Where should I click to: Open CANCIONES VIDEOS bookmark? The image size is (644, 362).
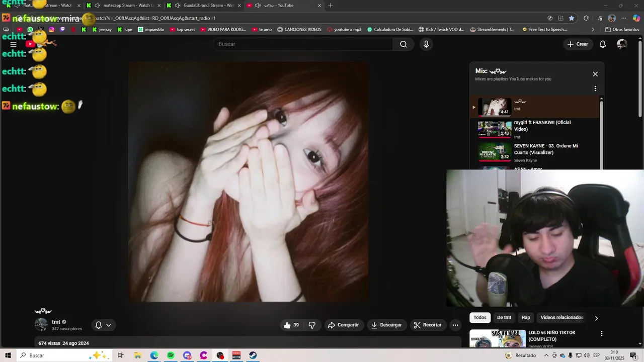point(299,30)
